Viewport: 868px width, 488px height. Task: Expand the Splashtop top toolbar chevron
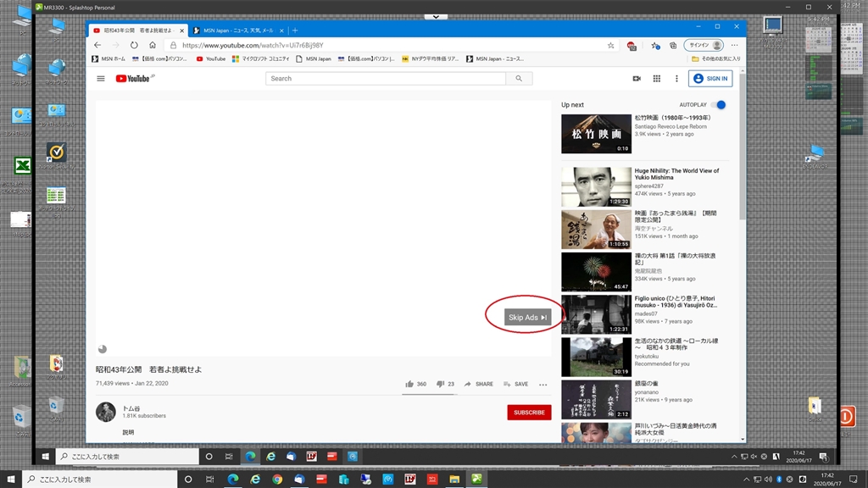437,17
